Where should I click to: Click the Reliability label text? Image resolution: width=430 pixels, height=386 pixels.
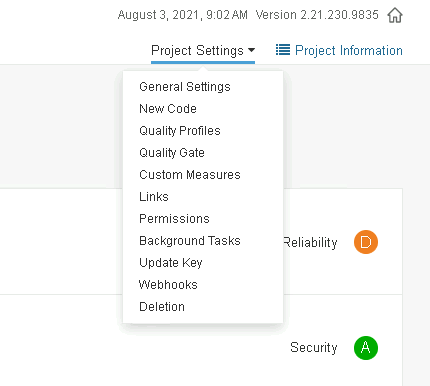tap(310, 243)
